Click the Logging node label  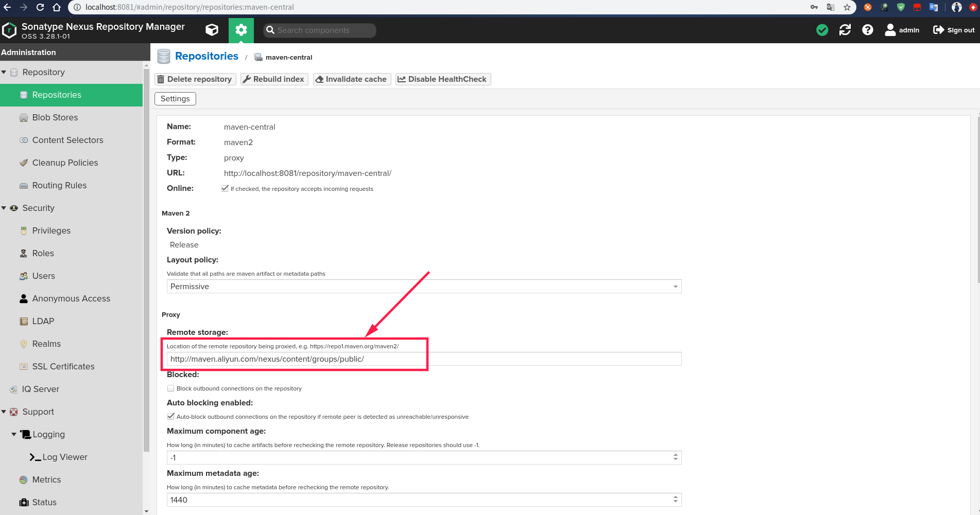pyautogui.click(x=48, y=434)
